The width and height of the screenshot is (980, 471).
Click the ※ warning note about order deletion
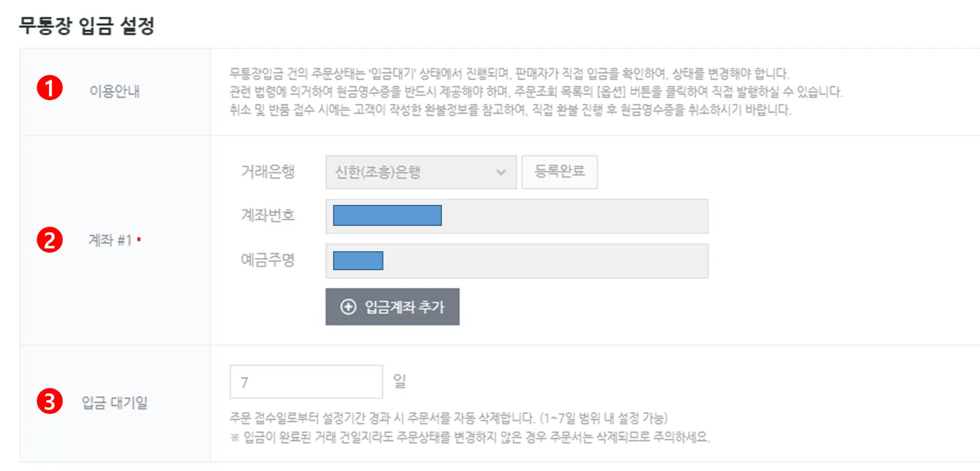471,437
